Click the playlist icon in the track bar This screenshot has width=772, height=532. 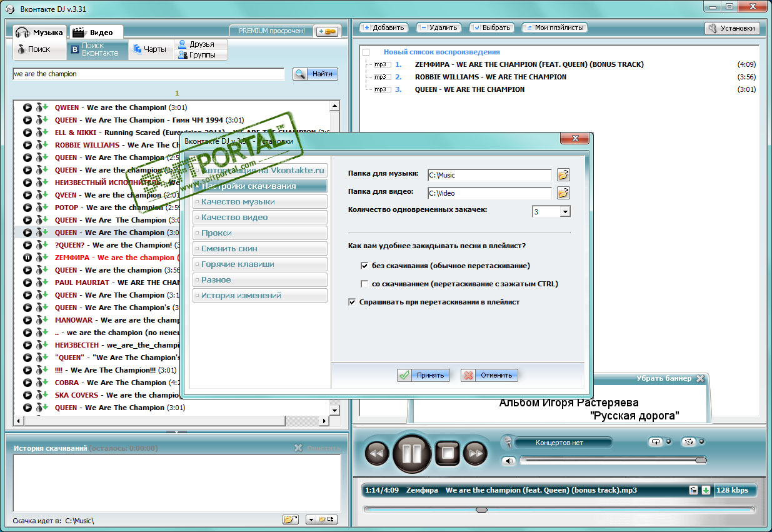click(x=693, y=490)
